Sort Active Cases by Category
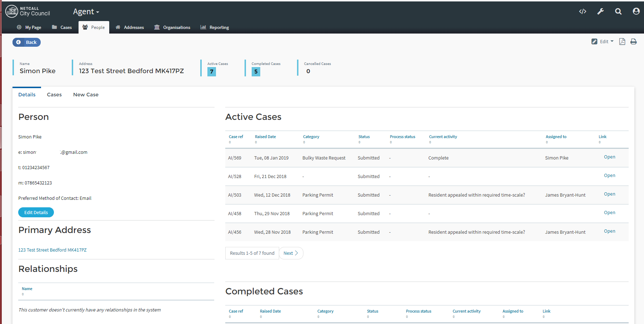This screenshot has width=644, height=324. tap(311, 139)
